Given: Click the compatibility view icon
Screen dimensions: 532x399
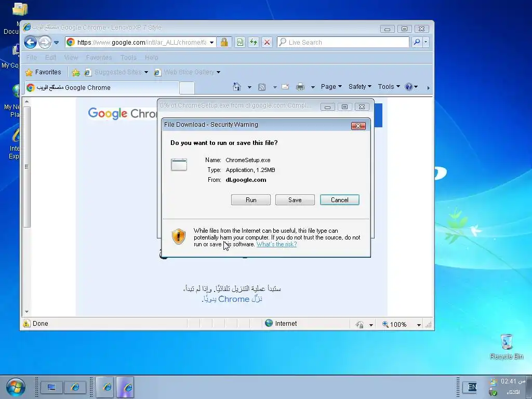Looking at the screenshot, I should tap(240, 43).
